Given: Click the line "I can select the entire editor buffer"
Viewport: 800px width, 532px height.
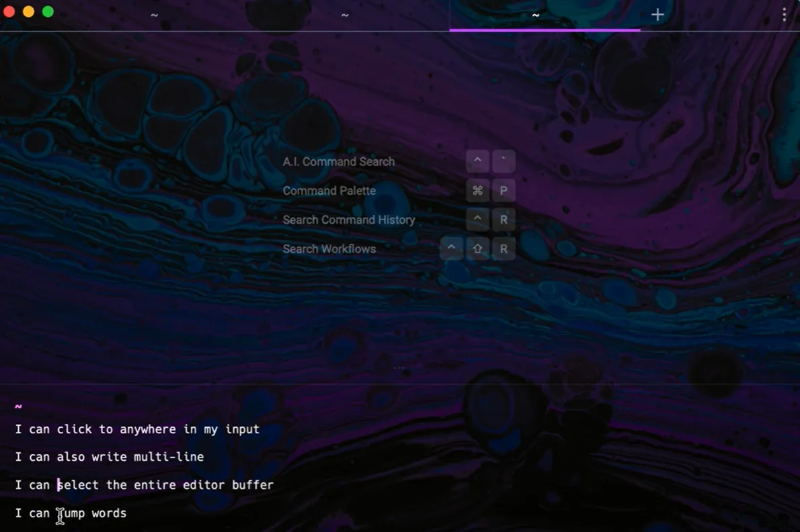Looking at the screenshot, I should [x=145, y=485].
